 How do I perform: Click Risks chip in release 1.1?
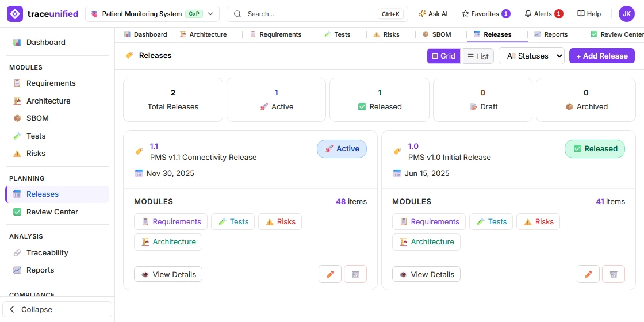click(280, 222)
